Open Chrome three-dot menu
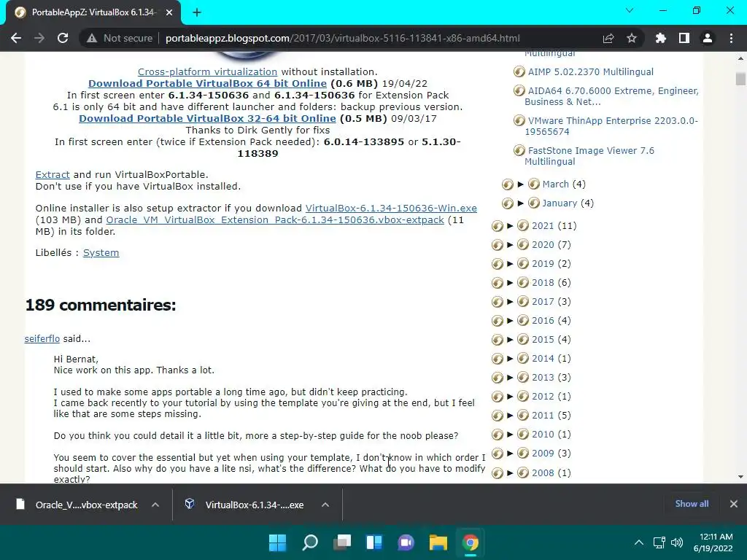Screen dimensions: 747x560 731,38
